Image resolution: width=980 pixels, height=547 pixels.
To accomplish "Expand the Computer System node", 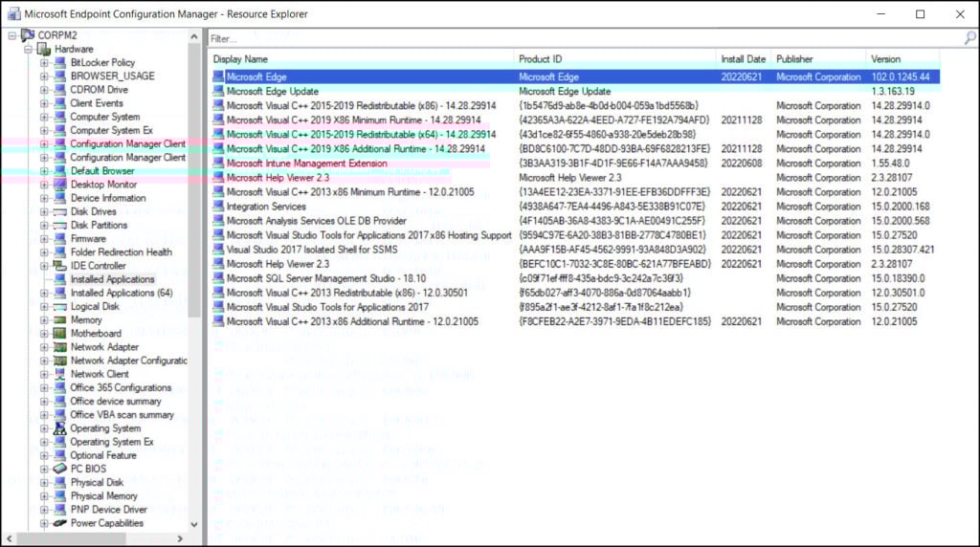I will [44, 117].
